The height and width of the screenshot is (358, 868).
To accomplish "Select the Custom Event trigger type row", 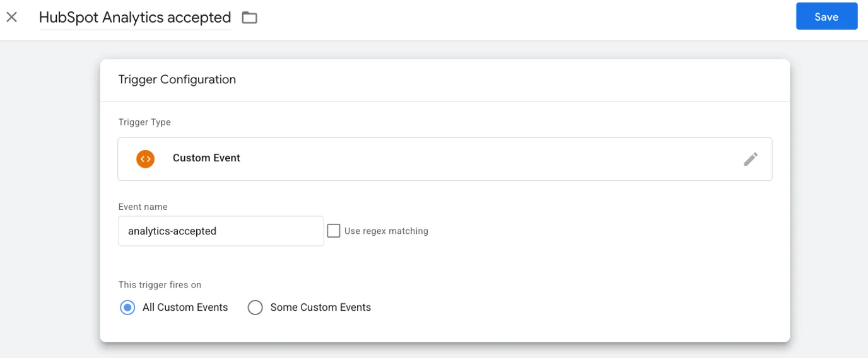I will pyautogui.click(x=445, y=159).
